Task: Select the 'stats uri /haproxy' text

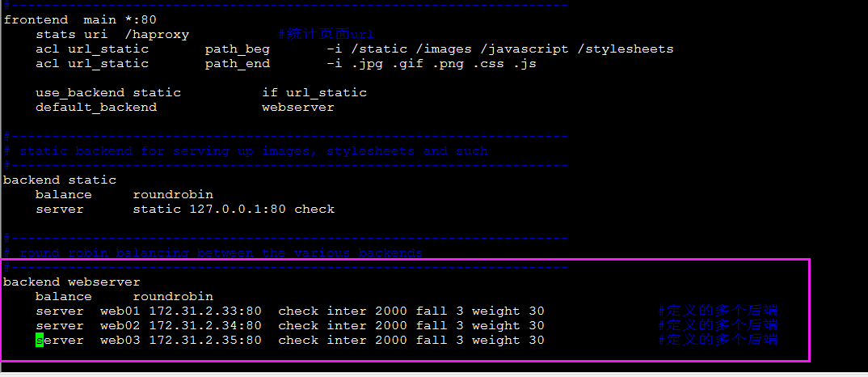Action: [112, 34]
